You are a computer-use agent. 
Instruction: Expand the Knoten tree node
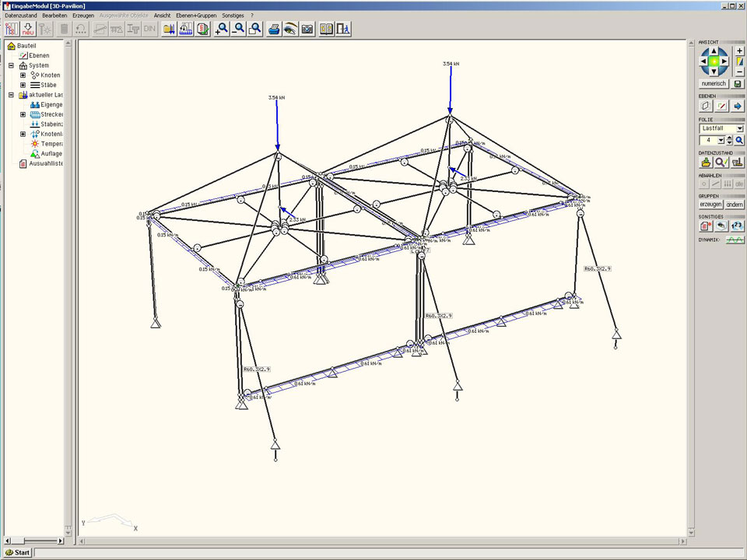tap(23, 75)
